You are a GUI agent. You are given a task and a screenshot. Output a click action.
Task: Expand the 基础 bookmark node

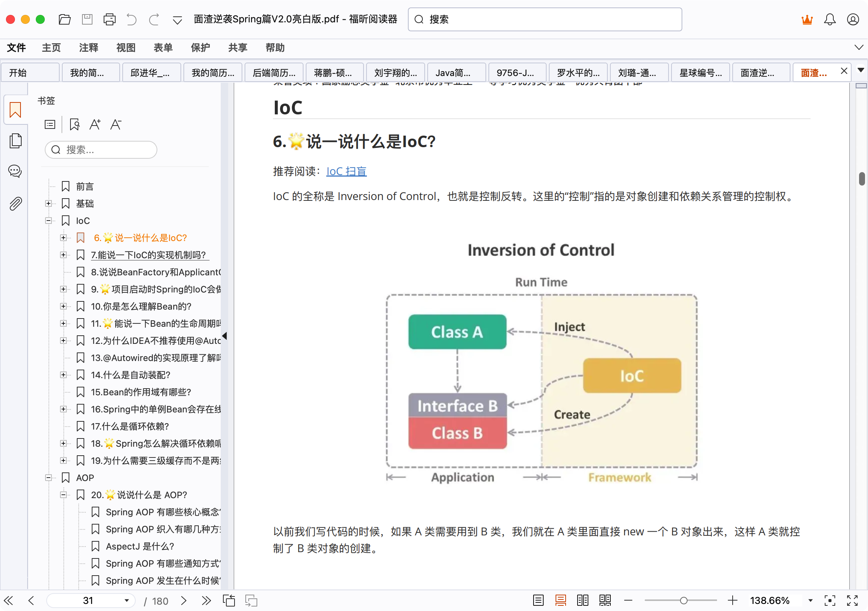click(48, 203)
